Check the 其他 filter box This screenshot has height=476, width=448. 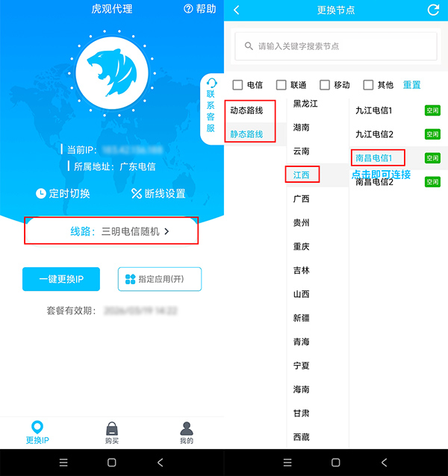pyautogui.click(x=368, y=85)
